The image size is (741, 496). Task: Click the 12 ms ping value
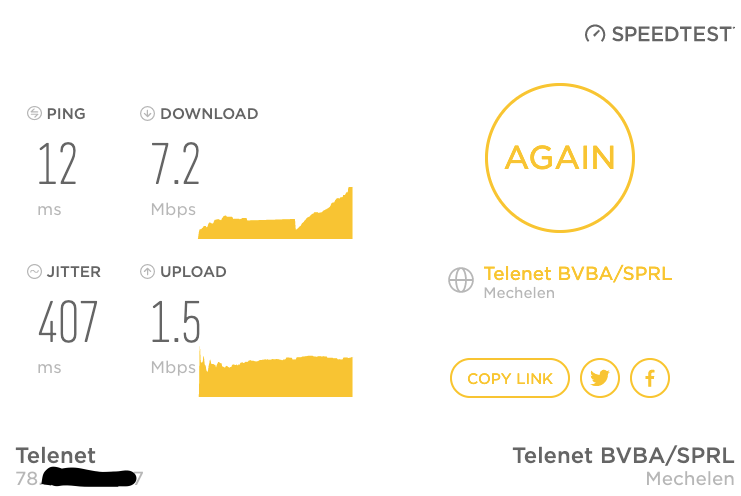click(x=57, y=163)
